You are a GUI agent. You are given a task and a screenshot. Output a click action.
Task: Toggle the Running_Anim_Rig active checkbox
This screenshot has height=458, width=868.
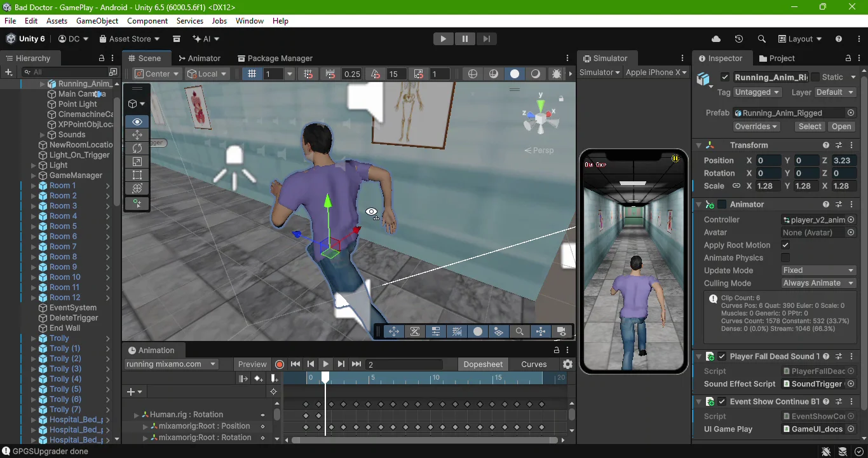[x=724, y=77]
